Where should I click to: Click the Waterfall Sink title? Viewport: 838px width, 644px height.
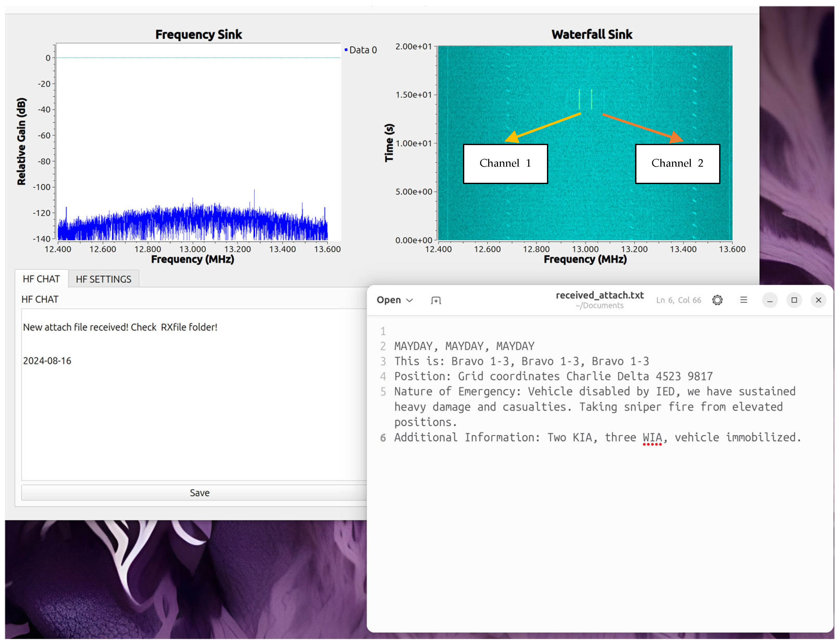tap(592, 35)
